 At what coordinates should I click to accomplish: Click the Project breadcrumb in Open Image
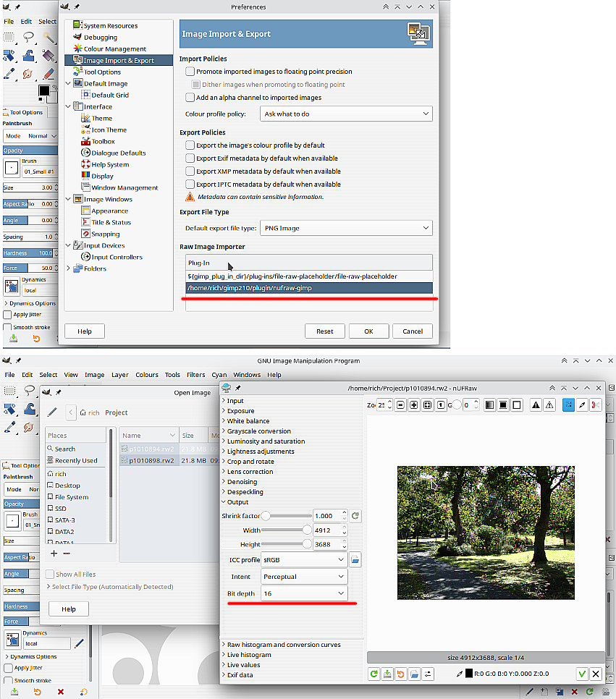pos(117,412)
